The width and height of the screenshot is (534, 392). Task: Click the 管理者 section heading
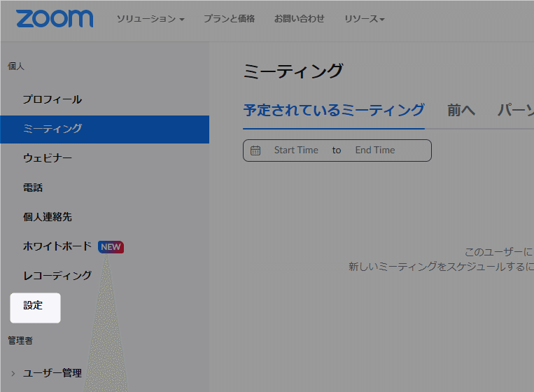pos(20,341)
